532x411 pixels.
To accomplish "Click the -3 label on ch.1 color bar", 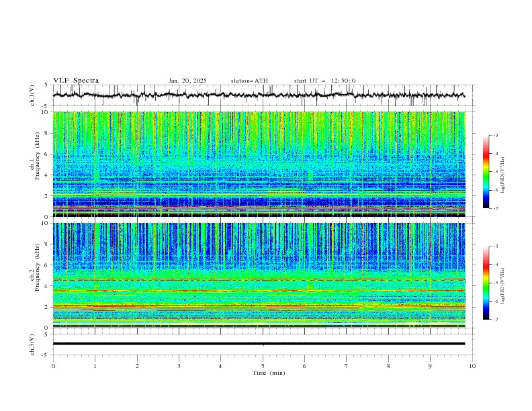I will (x=495, y=135).
